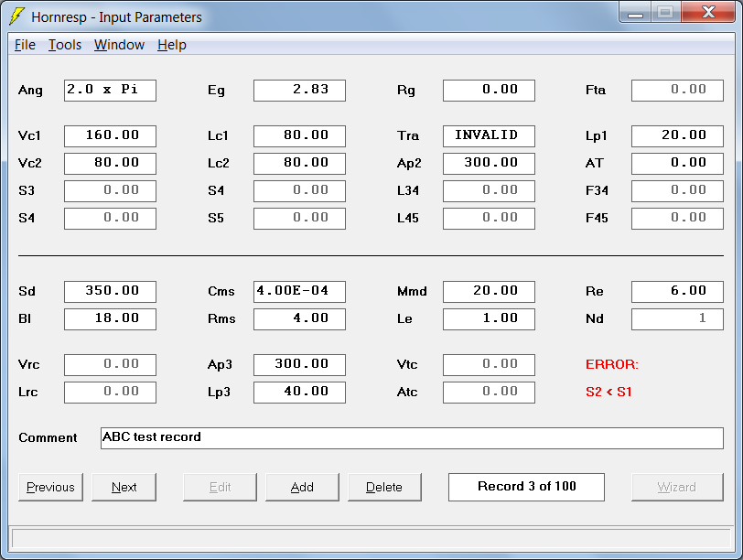Select the Vc1 field with 160.00
Screen dimensions: 743x560
[x=110, y=136]
